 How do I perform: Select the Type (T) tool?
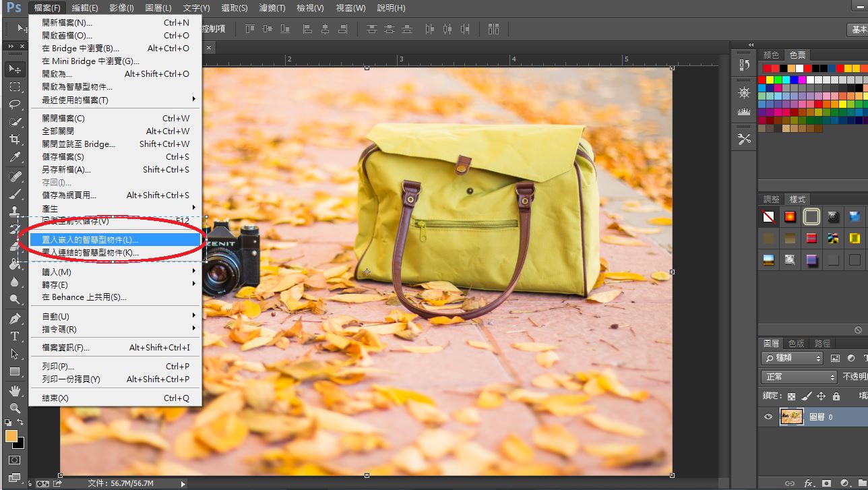tap(15, 336)
